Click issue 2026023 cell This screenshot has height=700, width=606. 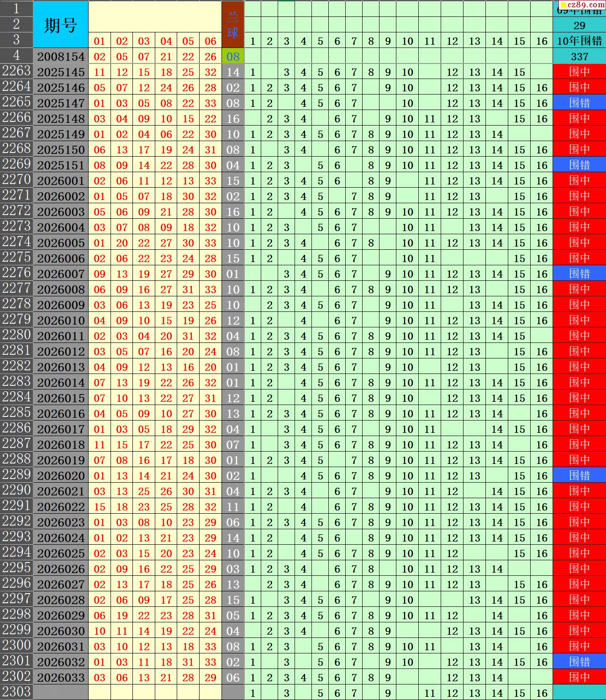click(61, 522)
